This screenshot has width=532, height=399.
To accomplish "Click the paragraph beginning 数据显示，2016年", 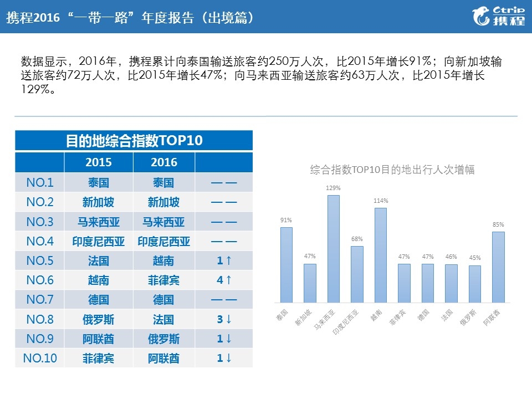I will [x=261, y=75].
